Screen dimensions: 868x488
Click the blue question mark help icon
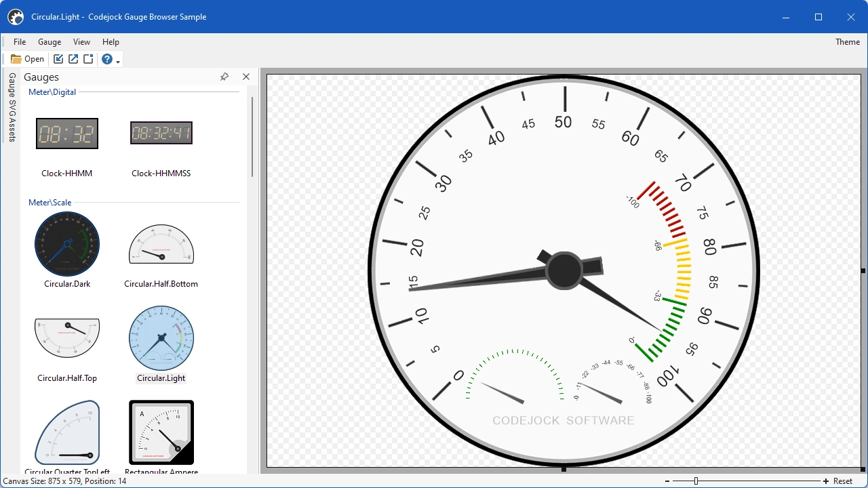(x=107, y=59)
